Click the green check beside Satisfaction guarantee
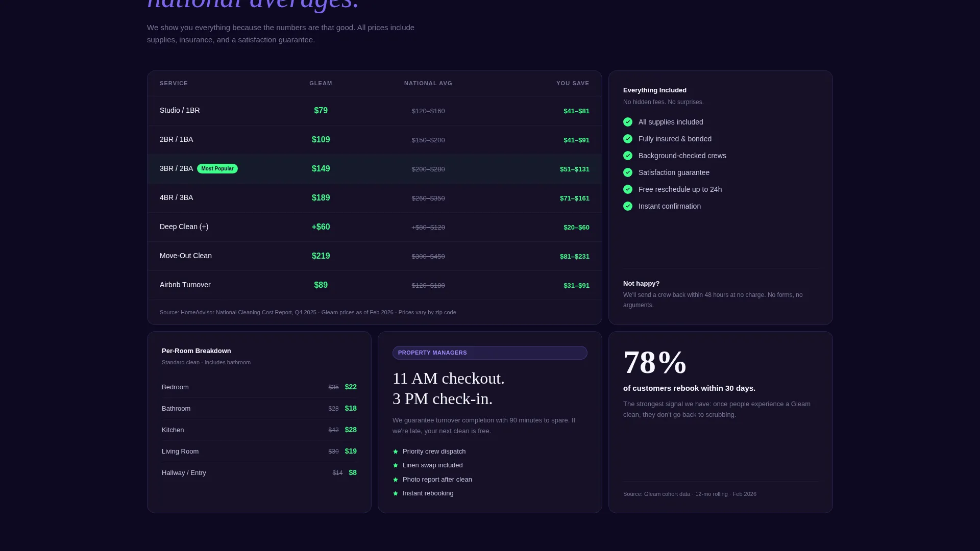980x551 pixels. pos(628,172)
